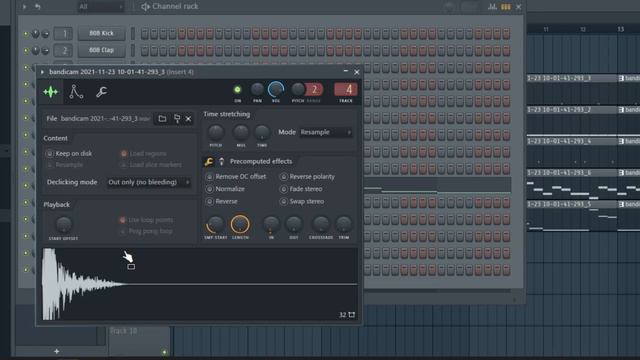Adjust the SMP START knob
The height and width of the screenshot is (360, 640).
point(215,224)
